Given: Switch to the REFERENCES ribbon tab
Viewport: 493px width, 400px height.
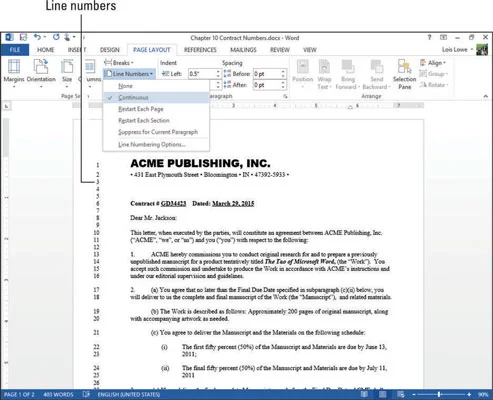Looking at the screenshot, I should pyautogui.click(x=200, y=50).
